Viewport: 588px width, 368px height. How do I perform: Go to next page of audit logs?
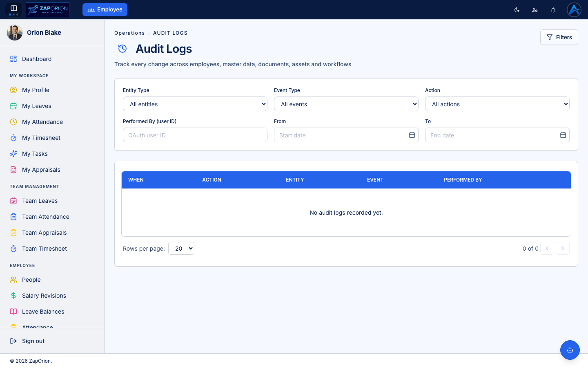(563, 248)
